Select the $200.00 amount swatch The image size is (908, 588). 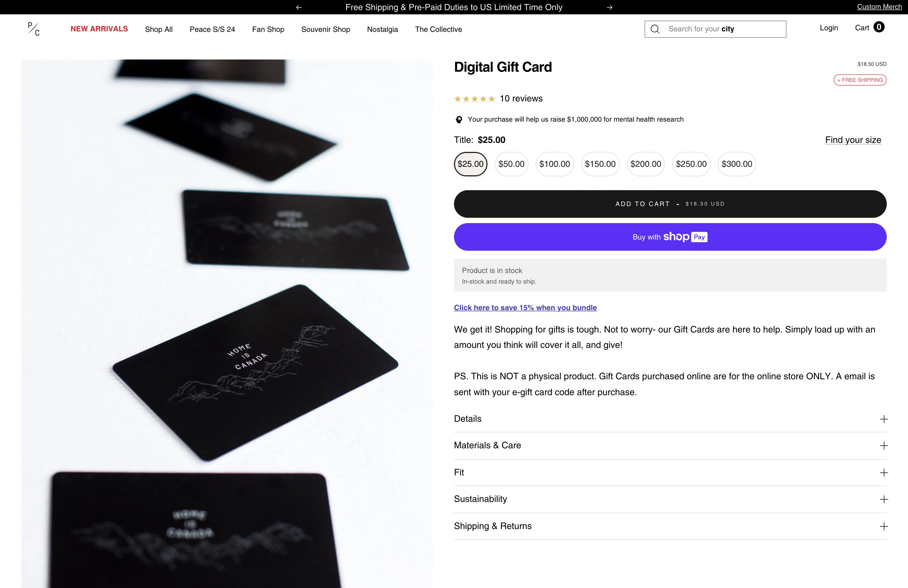(645, 164)
